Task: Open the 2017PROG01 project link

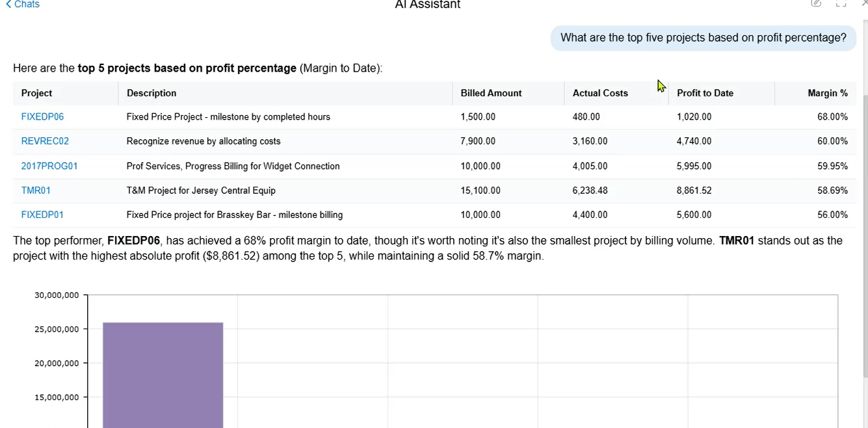Action: point(49,166)
